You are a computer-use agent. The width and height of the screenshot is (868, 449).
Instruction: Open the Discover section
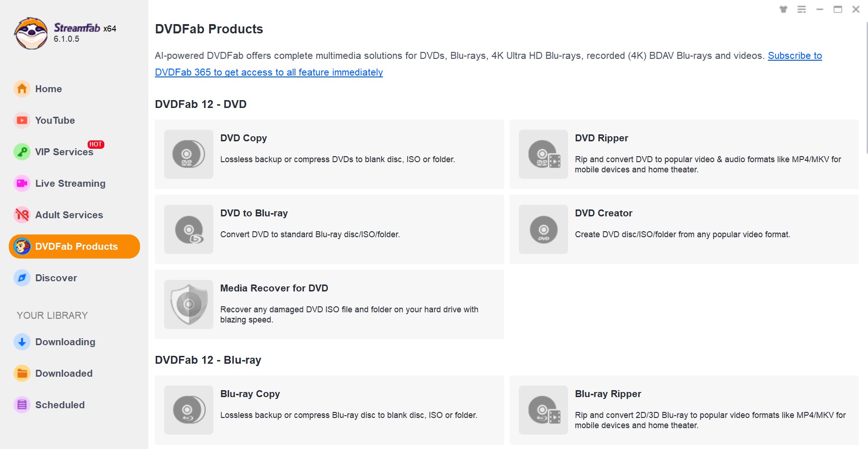(x=74, y=278)
